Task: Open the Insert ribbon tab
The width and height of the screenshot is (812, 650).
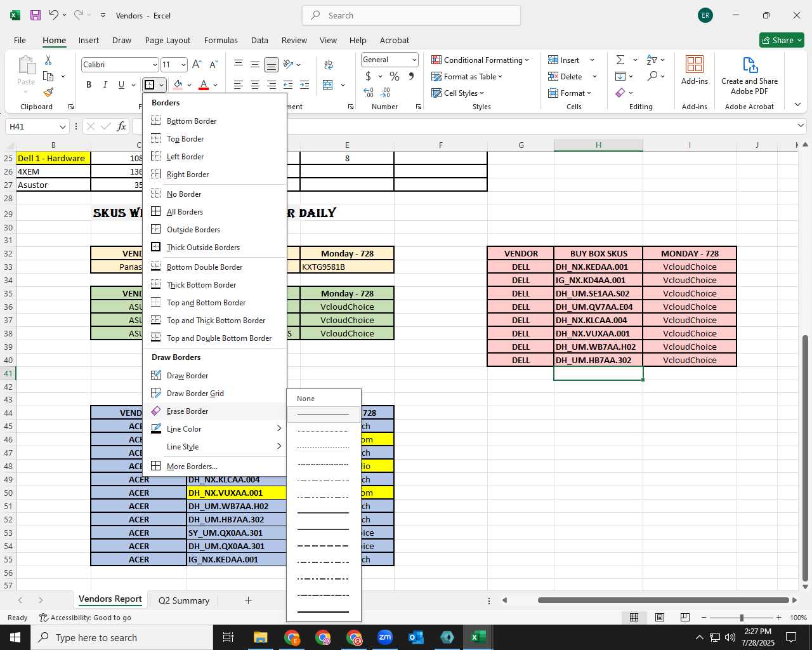Action: tap(89, 40)
